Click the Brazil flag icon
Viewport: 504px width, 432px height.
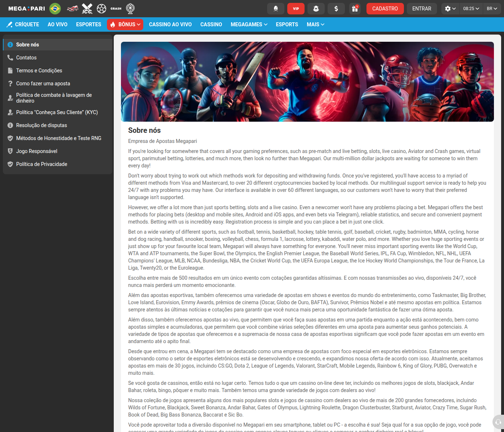coord(55,9)
